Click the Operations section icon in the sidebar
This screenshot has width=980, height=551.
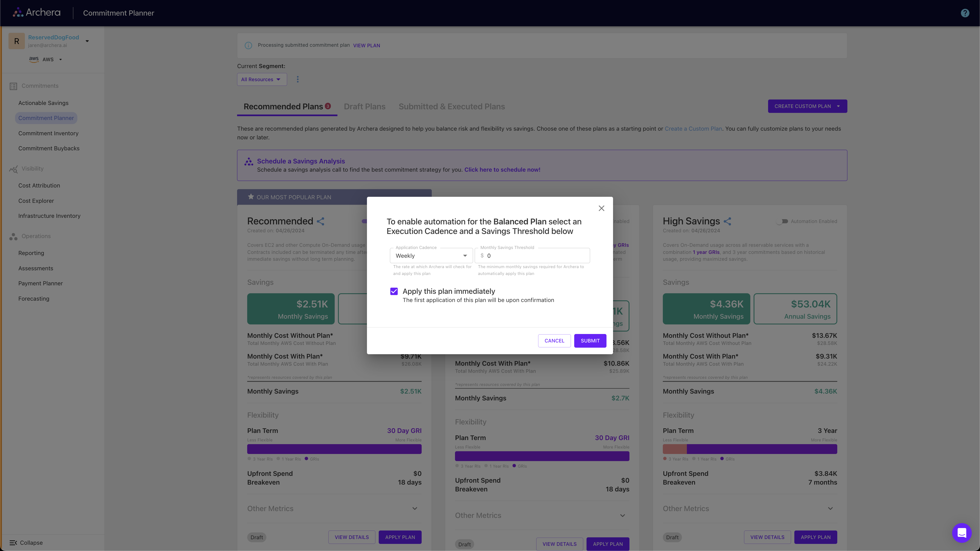(x=13, y=236)
